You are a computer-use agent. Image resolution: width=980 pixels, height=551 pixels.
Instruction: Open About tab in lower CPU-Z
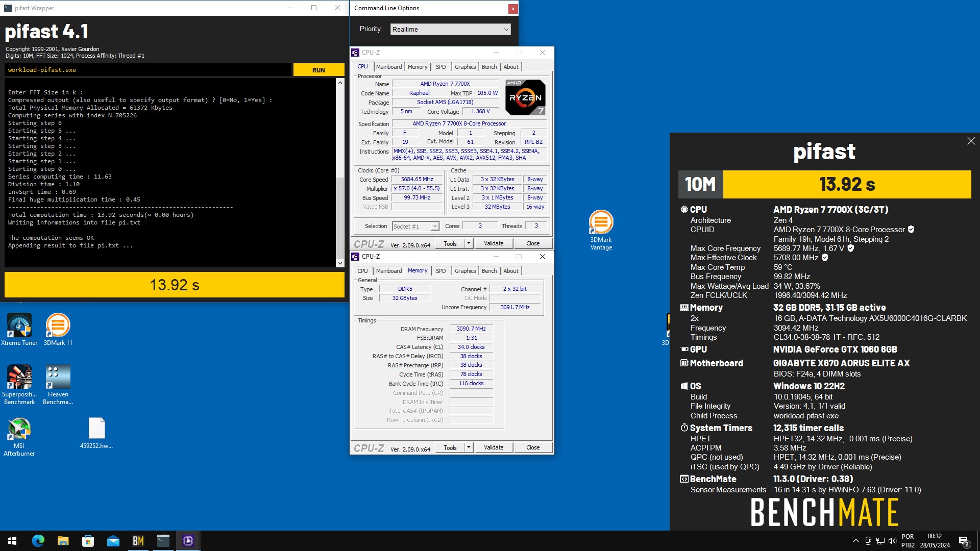click(x=511, y=271)
